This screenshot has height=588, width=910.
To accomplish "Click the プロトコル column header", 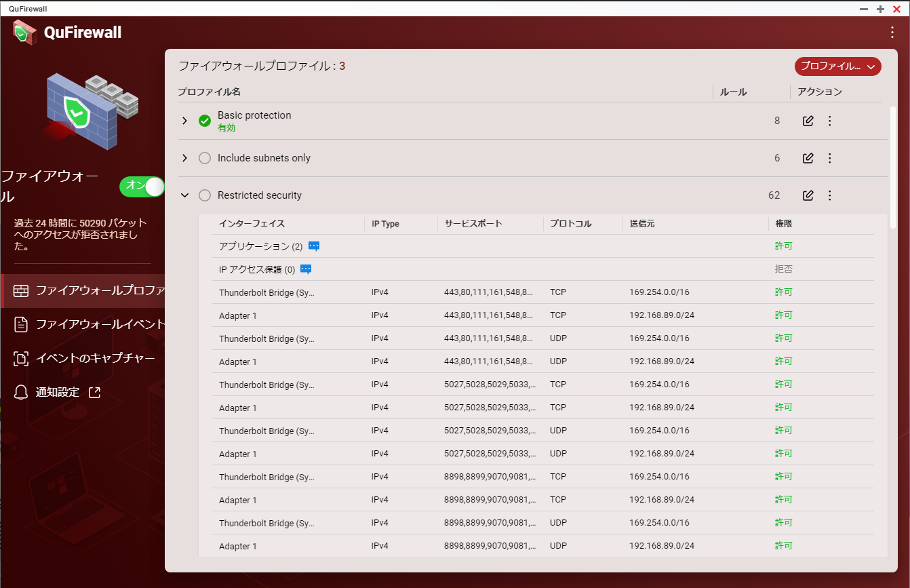I will [x=570, y=223].
